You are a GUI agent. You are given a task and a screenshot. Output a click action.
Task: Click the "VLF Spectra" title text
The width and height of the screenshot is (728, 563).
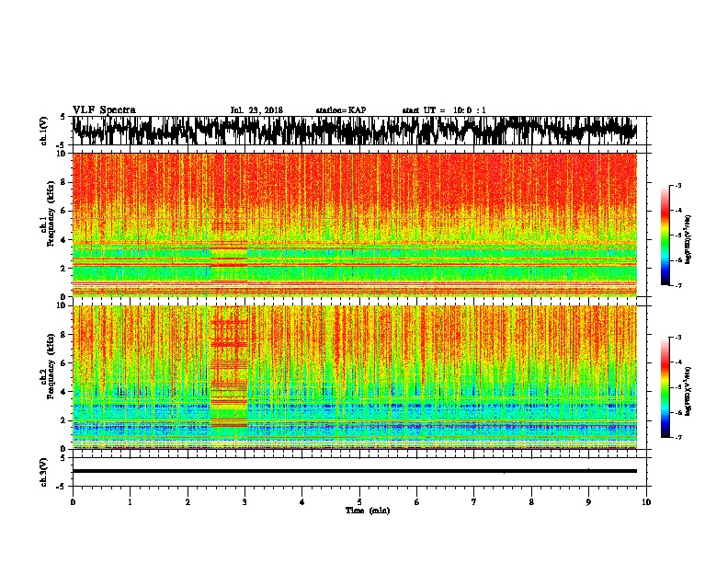(104, 110)
